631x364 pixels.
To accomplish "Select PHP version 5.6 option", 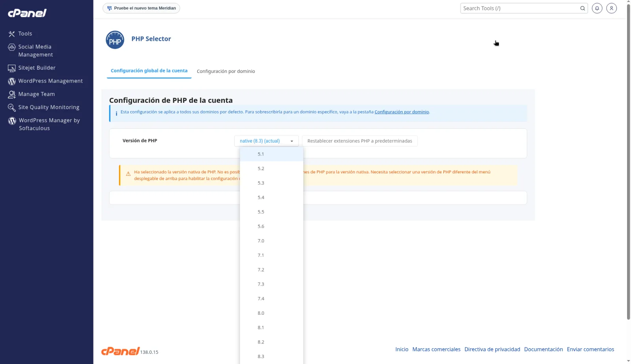I will pyautogui.click(x=271, y=227).
